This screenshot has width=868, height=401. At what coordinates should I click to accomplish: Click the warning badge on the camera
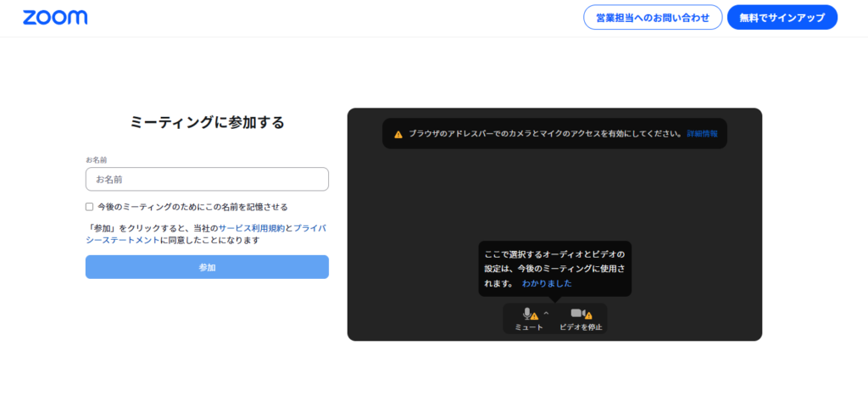(588, 316)
